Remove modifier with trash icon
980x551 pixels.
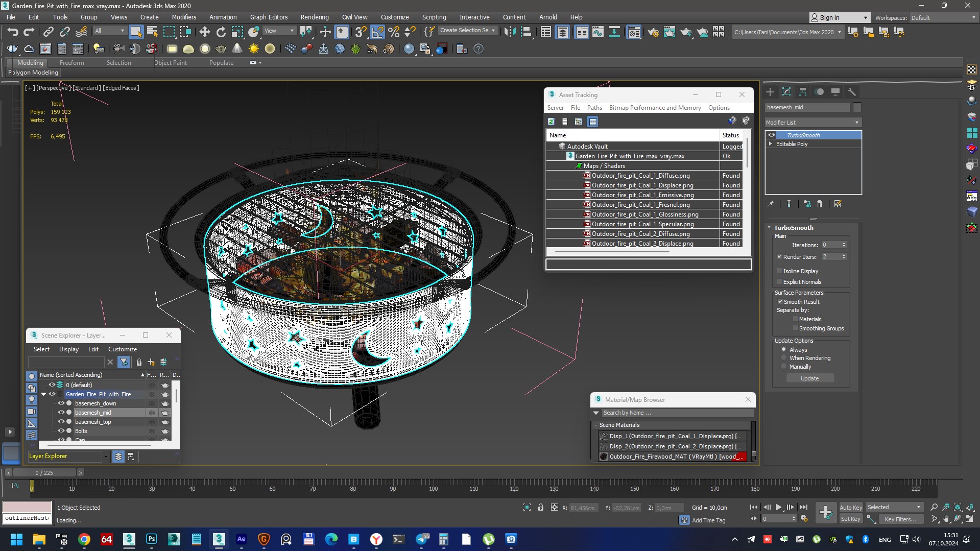click(820, 204)
